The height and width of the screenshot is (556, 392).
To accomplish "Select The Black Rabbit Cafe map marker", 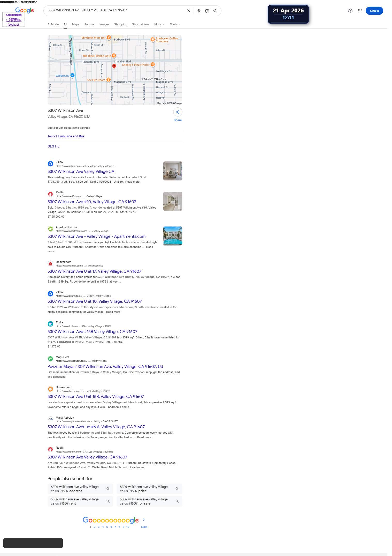I will [114, 56].
